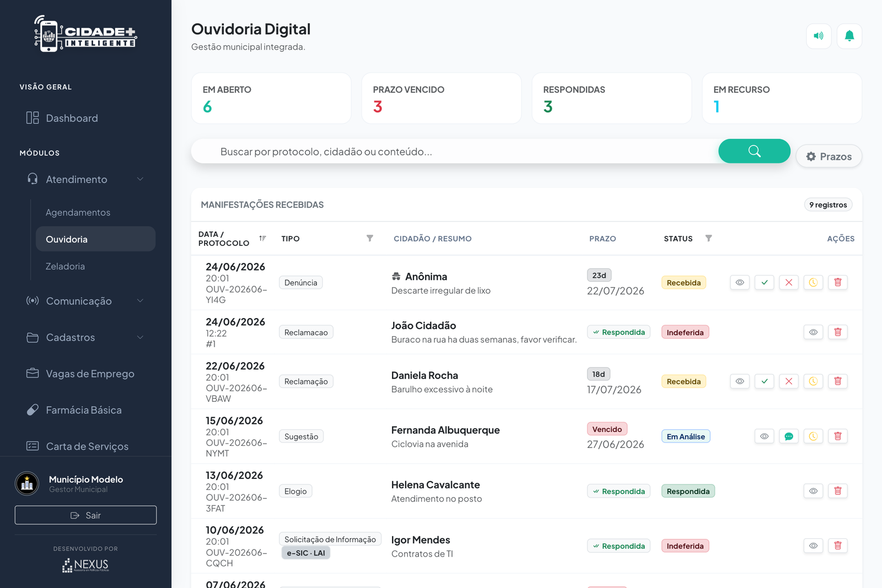This screenshot has height=588, width=882.
Task: Click the Prazos settings button
Action: (x=829, y=157)
